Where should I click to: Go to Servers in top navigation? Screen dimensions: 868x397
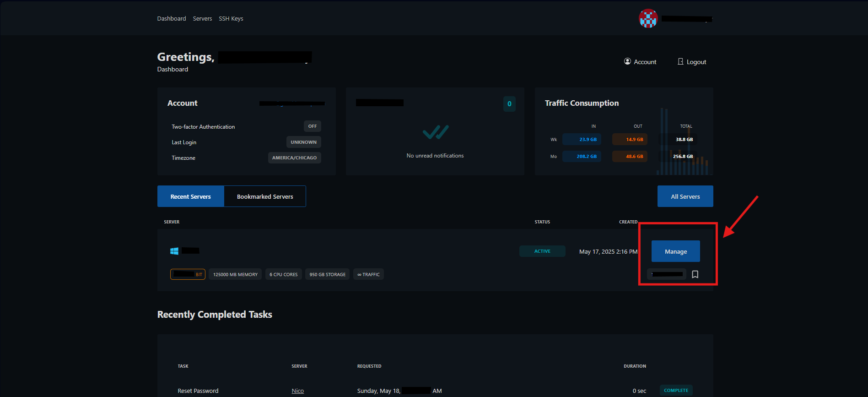tap(202, 19)
